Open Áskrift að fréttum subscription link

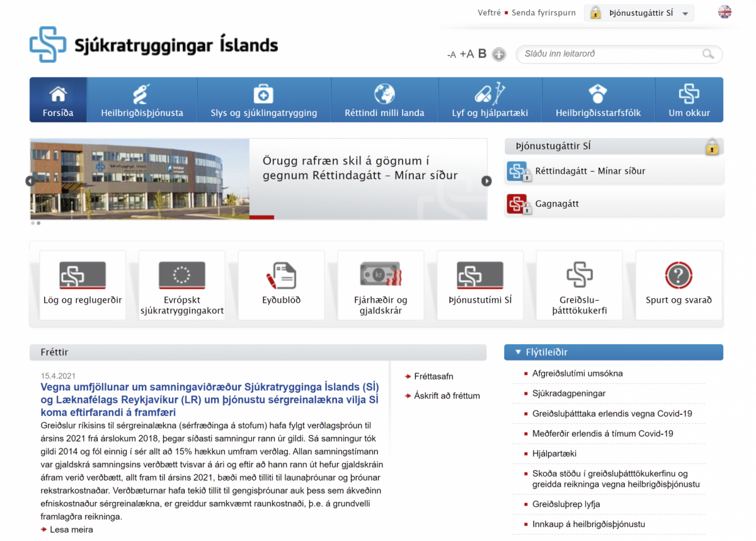tap(447, 396)
